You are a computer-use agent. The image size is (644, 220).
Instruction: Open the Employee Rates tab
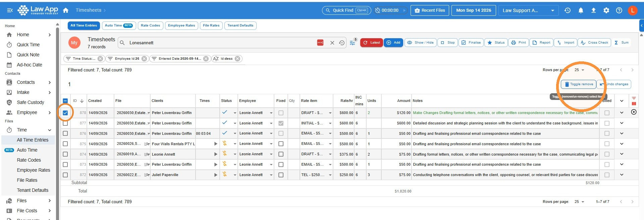[181, 25]
